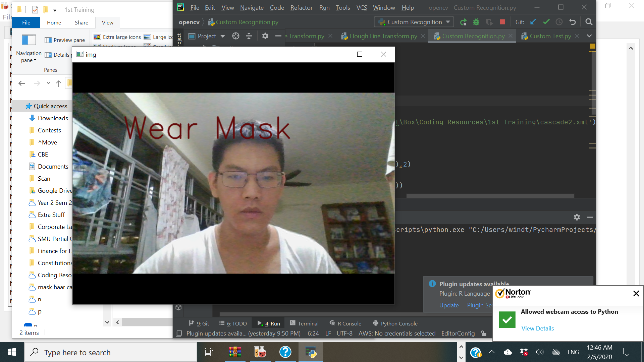Open the Terminal tool window

[304, 323]
